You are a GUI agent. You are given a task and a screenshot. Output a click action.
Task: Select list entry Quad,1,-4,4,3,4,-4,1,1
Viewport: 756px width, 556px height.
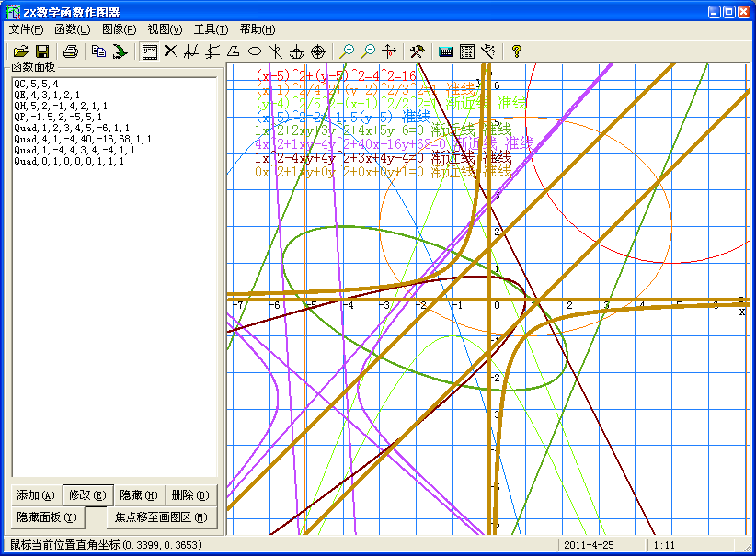pyautogui.click(x=74, y=151)
